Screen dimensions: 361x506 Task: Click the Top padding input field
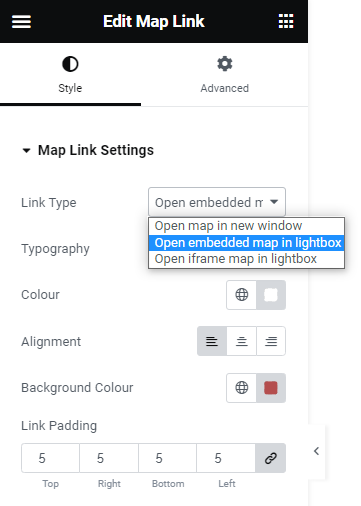pos(50,458)
